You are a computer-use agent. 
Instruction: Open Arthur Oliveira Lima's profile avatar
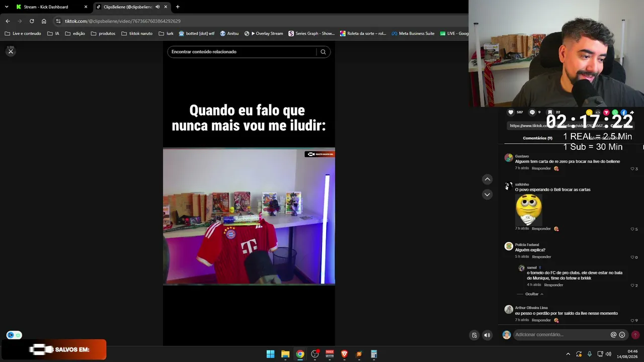509,309
